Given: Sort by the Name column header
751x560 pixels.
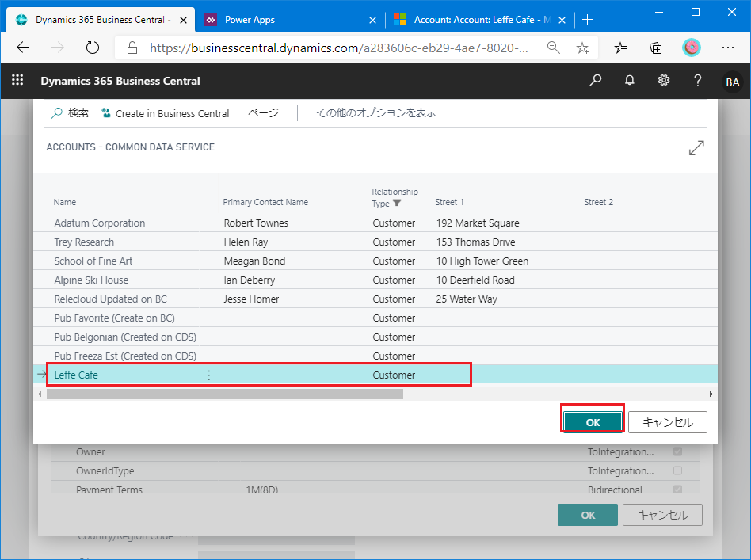Looking at the screenshot, I should (65, 202).
